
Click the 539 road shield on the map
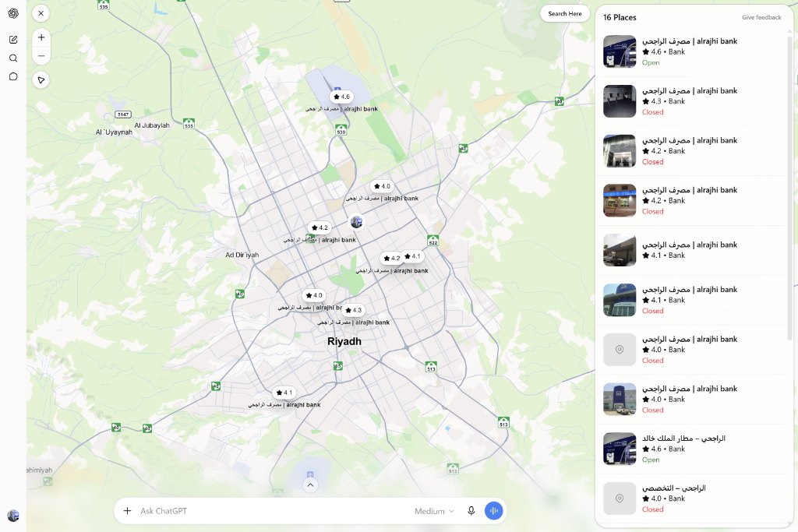point(341,130)
